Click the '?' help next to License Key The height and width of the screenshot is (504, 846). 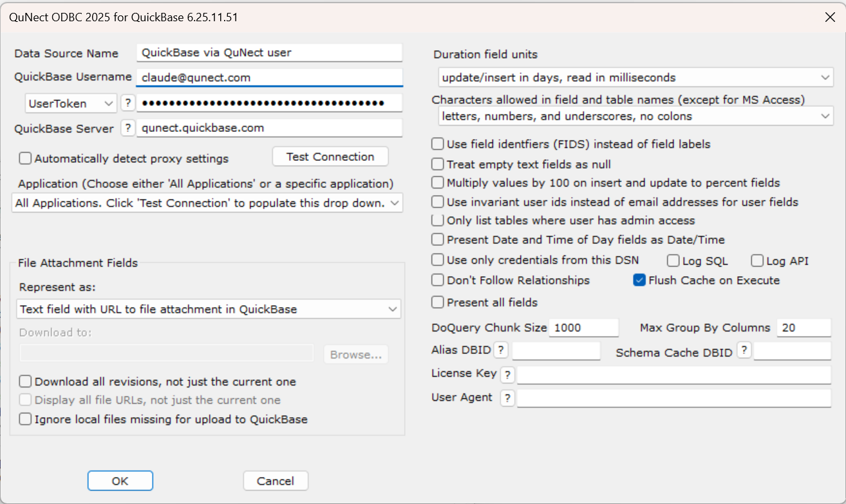[x=508, y=375]
